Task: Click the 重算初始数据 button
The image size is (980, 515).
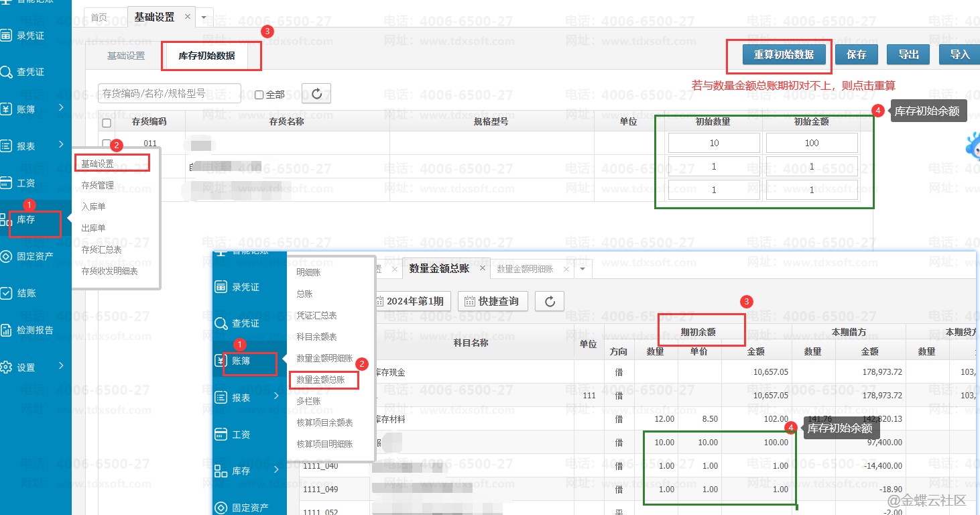Action: click(x=784, y=54)
